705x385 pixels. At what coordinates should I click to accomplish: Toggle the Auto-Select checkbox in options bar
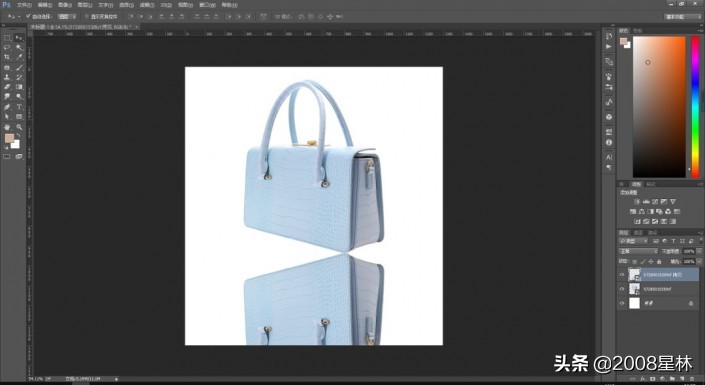[27, 16]
